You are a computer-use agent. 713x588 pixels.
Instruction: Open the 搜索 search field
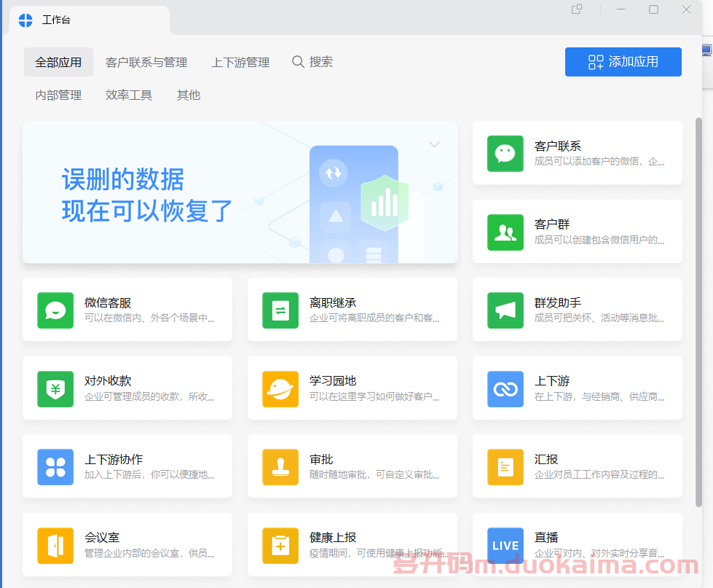[312, 62]
